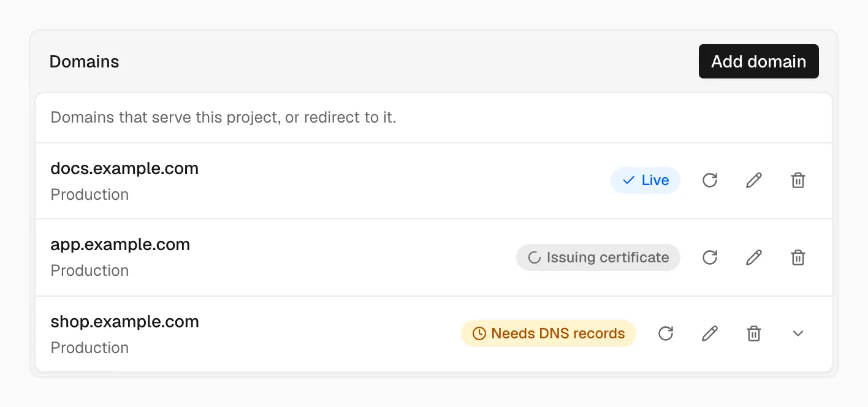Click Production label under app.example.com
Image resolution: width=868 pixels, height=407 pixels.
(x=89, y=271)
